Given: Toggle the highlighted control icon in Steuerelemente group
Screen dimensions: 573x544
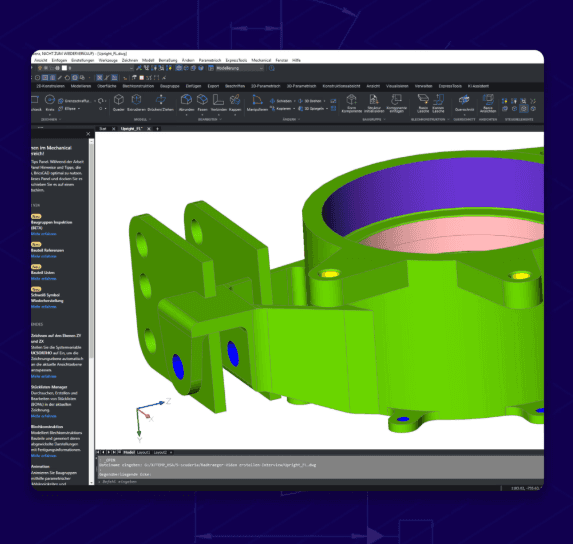Looking at the screenshot, I should [x=524, y=109].
